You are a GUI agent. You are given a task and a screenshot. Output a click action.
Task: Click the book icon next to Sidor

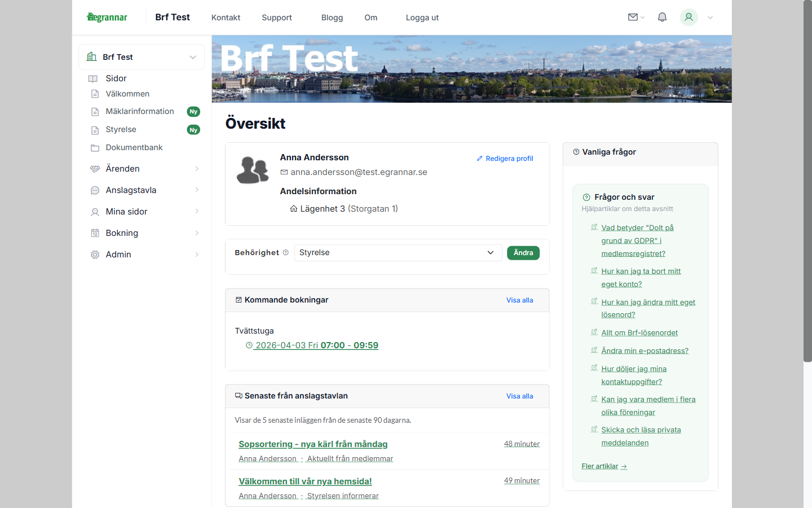pyautogui.click(x=93, y=78)
